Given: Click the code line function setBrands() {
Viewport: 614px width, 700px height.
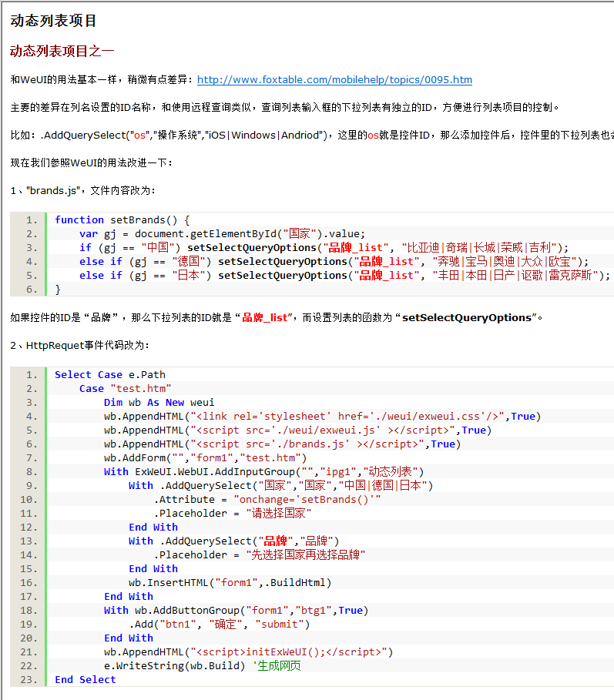Looking at the screenshot, I should (122, 219).
